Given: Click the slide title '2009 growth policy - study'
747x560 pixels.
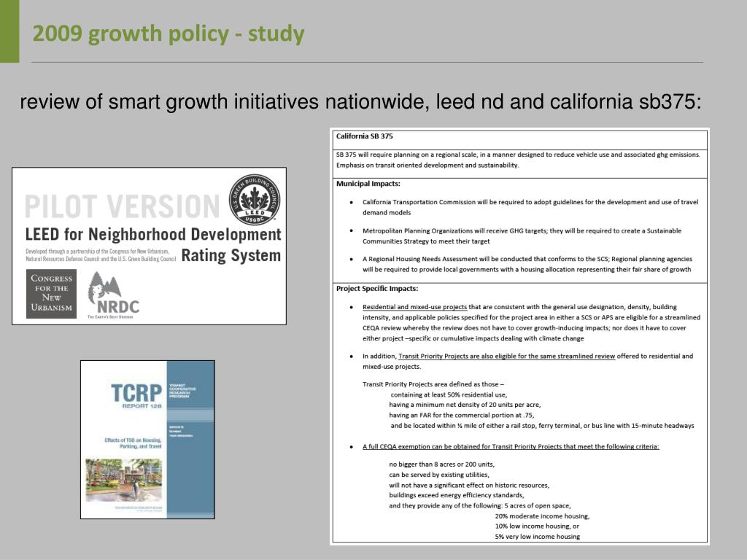Looking at the screenshot, I should [x=169, y=34].
